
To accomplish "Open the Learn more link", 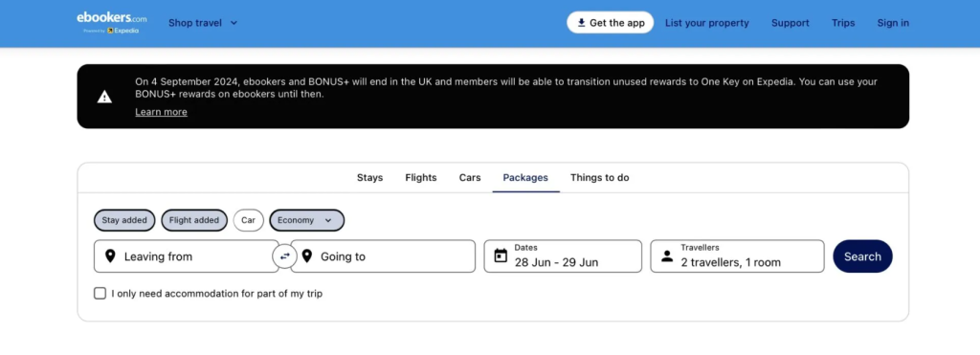I will 161,112.
